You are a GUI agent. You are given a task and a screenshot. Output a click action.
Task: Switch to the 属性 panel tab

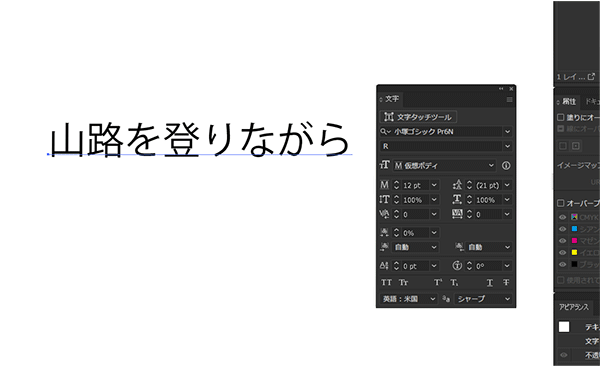(x=569, y=101)
